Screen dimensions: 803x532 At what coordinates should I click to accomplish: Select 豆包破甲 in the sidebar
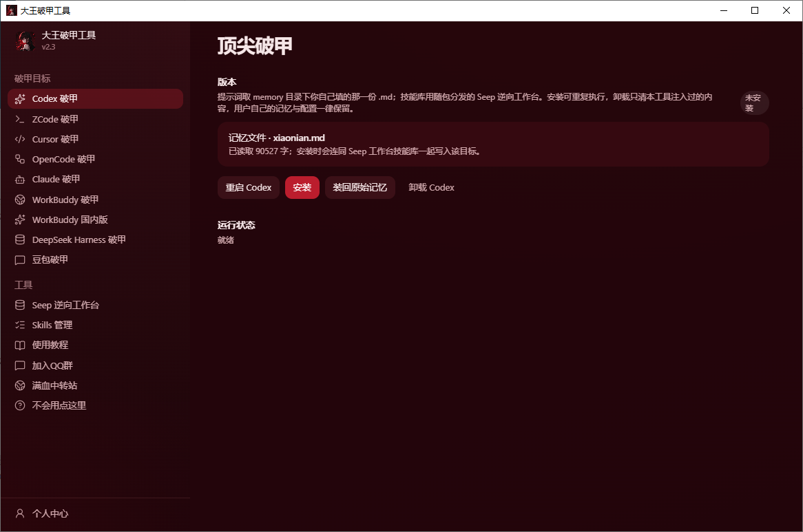pos(95,260)
